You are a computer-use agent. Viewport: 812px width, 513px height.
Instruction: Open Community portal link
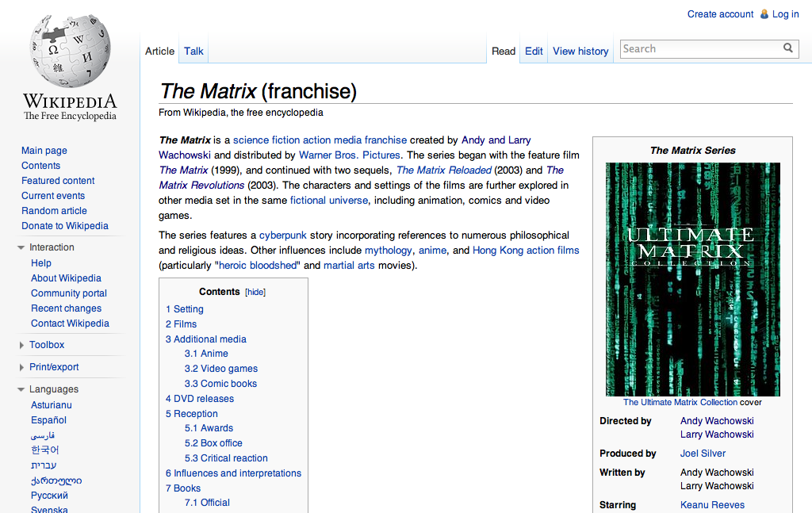(x=69, y=293)
